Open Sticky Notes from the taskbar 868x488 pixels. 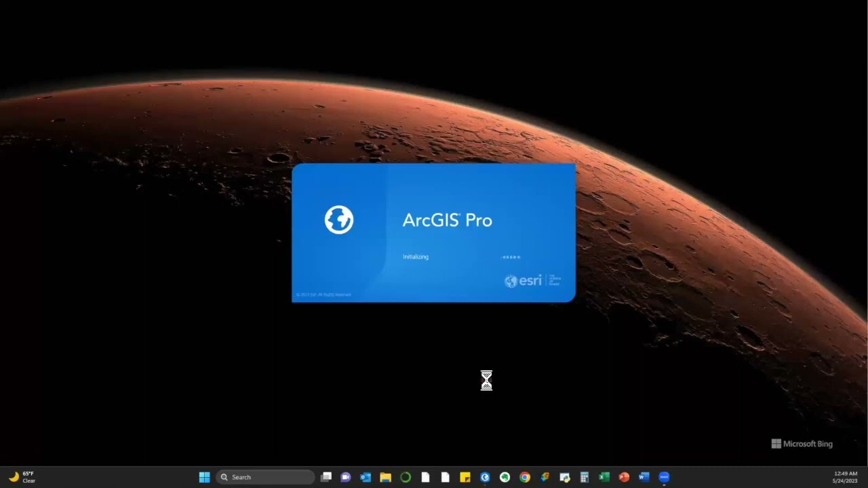[465, 477]
